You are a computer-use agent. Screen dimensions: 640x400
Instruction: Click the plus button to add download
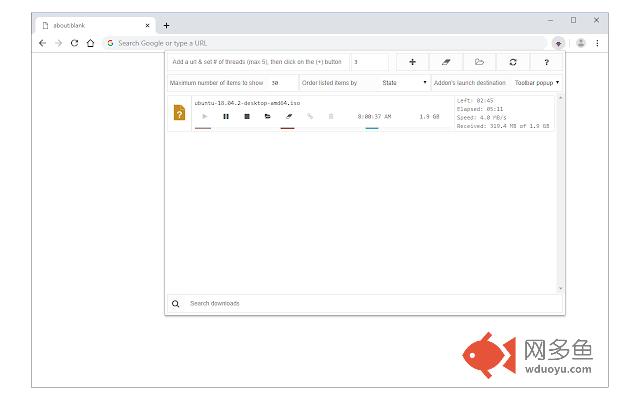click(412, 62)
